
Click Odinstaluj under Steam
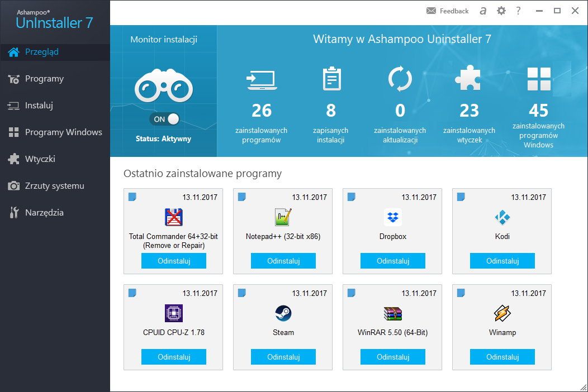[x=283, y=357]
